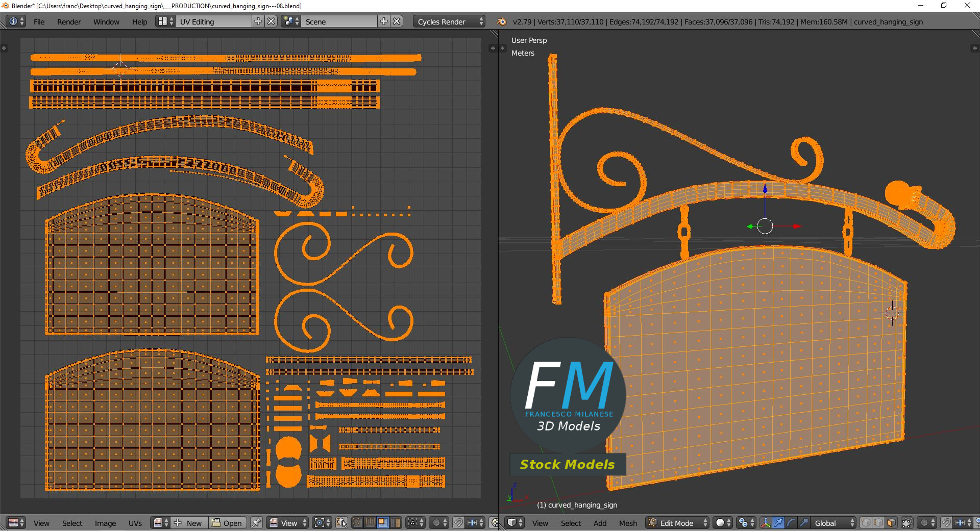Select UV vertex selection mode
The height and width of the screenshot is (531, 980).
357,523
